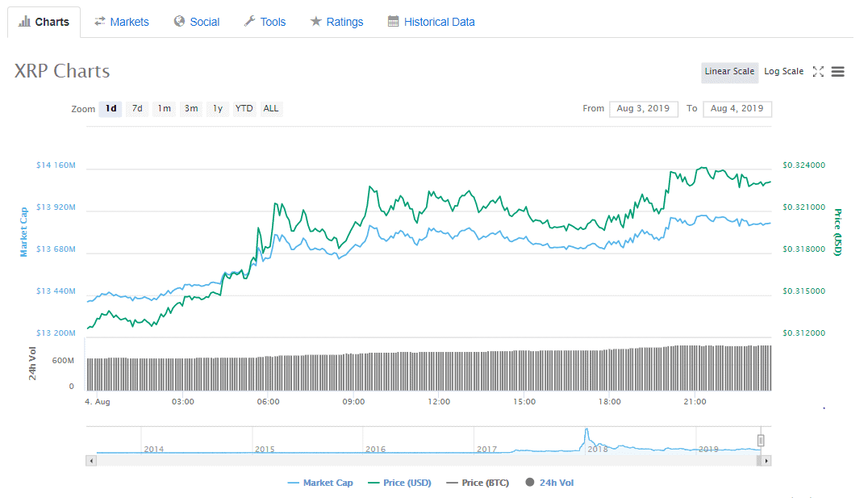Click the $13 920M market cap label
This screenshot has width=868, height=498.
56,207
